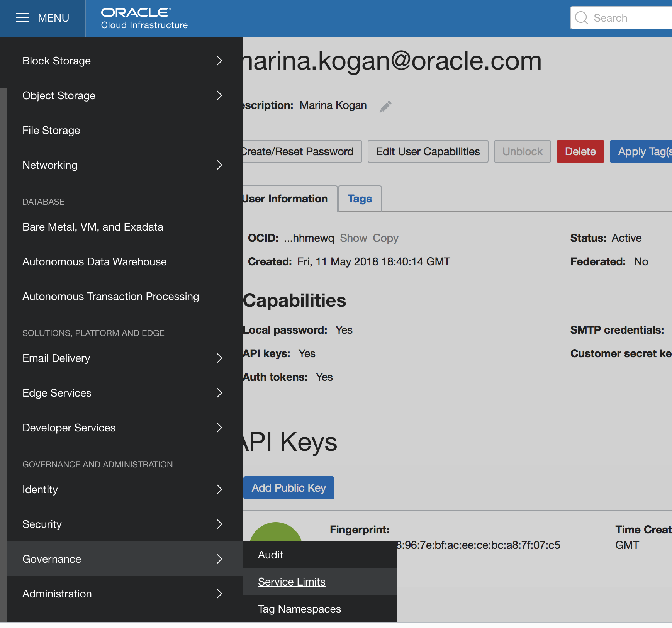Click the Apply Tag(s) button
The width and height of the screenshot is (672, 628).
641,151
